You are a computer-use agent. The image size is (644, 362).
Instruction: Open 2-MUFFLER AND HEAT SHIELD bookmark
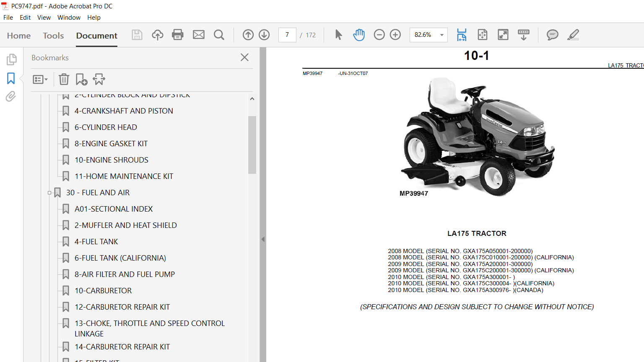tap(126, 225)
